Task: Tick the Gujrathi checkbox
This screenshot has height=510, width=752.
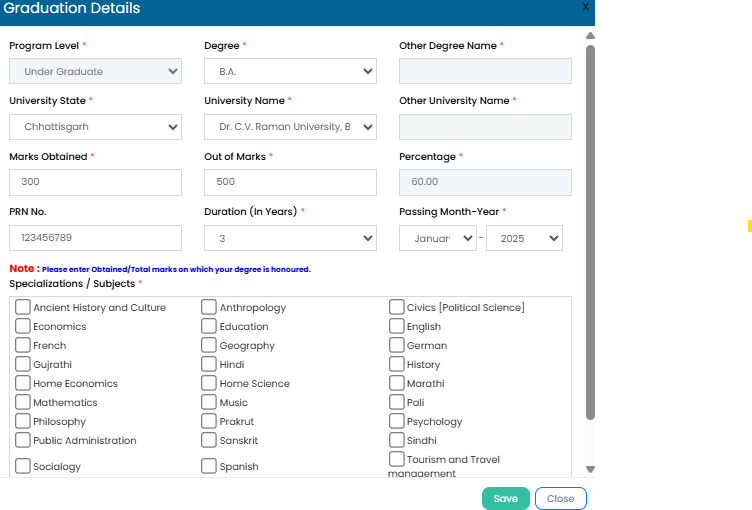Action: (23, 364)
